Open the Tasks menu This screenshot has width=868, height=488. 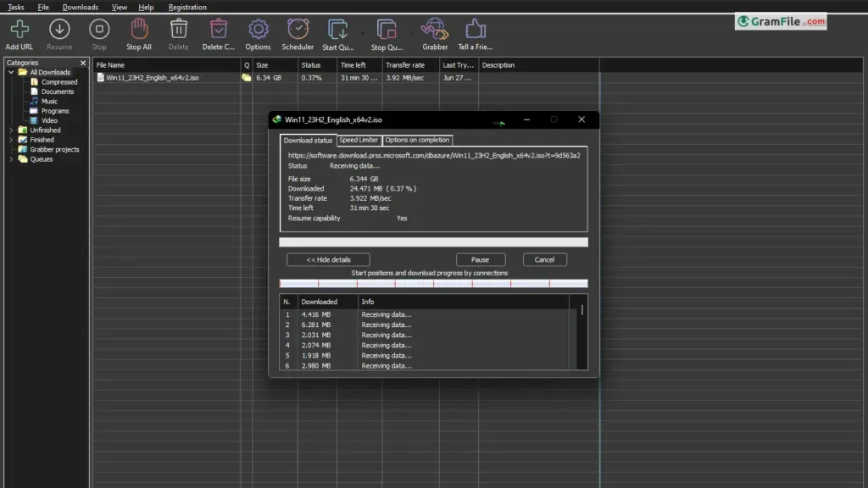coord(15,7)
